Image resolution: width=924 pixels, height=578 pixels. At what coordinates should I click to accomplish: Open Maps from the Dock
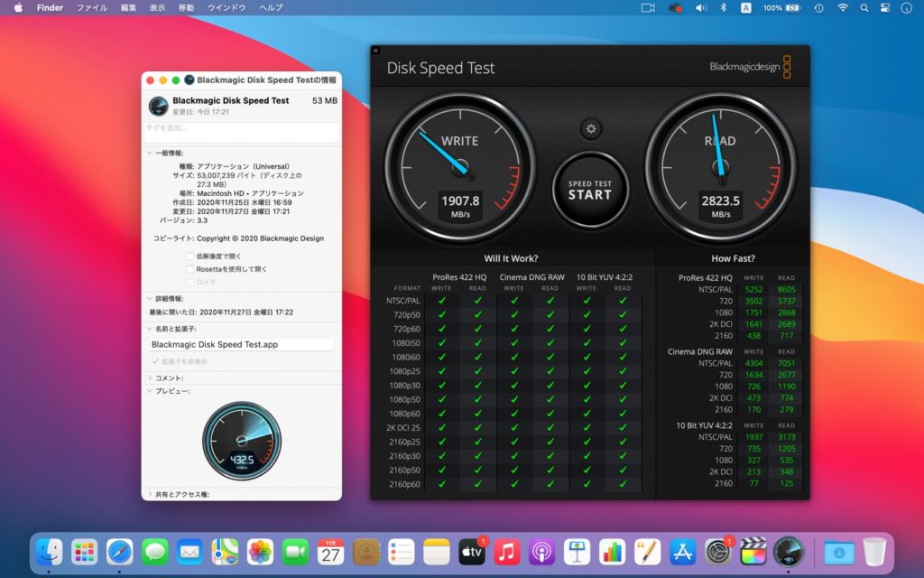point(225,552)
